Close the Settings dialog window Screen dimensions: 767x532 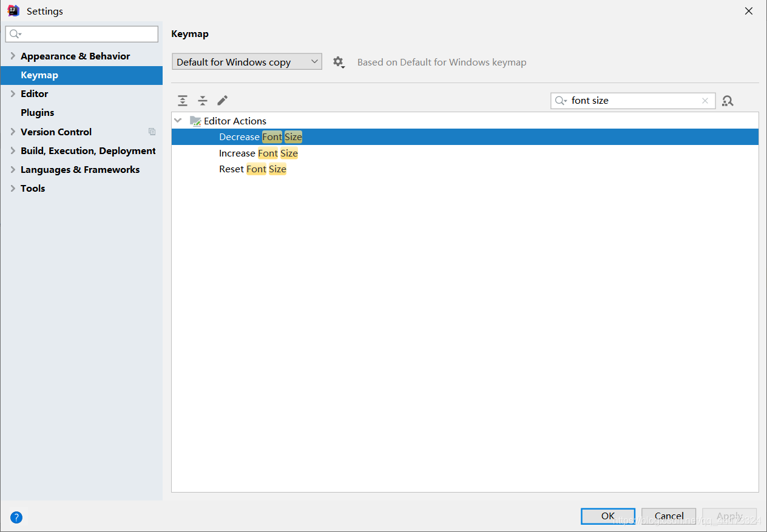click(x=749, y=11)
